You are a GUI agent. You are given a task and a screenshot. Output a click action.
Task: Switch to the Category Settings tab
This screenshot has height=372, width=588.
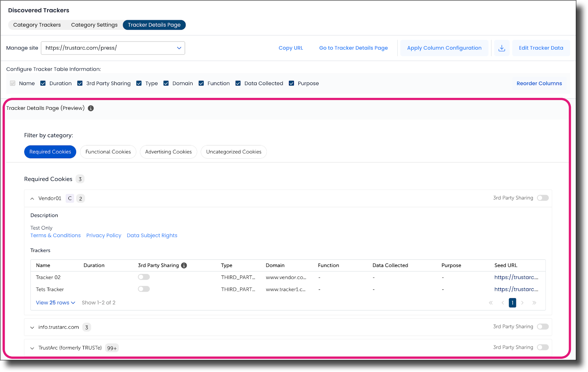(94, 25)
